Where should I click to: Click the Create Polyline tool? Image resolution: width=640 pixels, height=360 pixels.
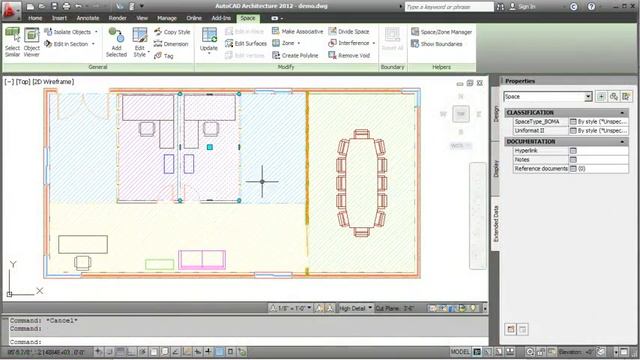click(295, 56)
